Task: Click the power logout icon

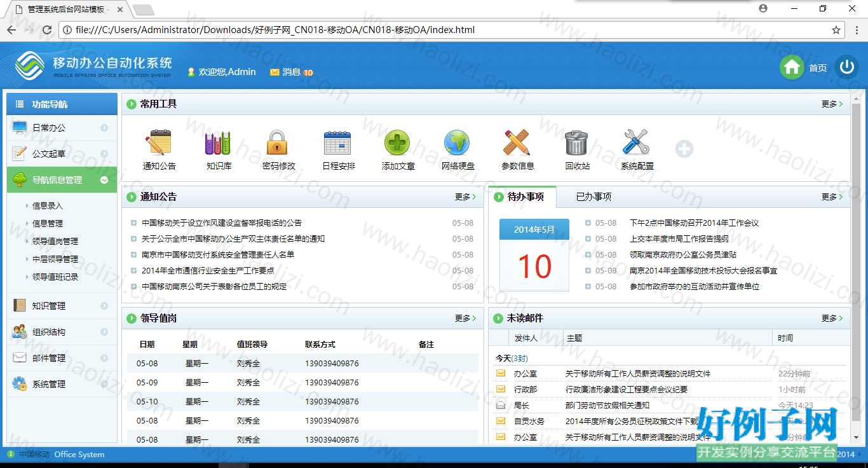Action: [846, 67]
